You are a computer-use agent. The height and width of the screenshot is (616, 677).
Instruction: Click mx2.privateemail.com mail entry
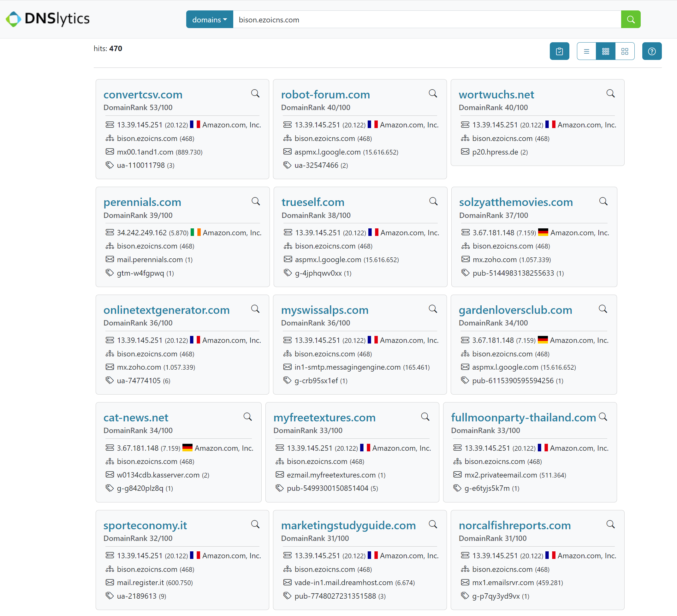[x=501, y=475]
